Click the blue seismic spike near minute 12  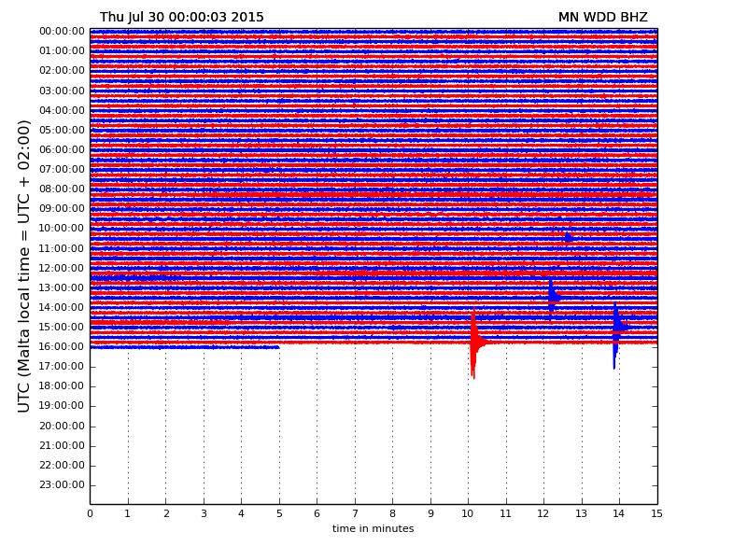552,297
